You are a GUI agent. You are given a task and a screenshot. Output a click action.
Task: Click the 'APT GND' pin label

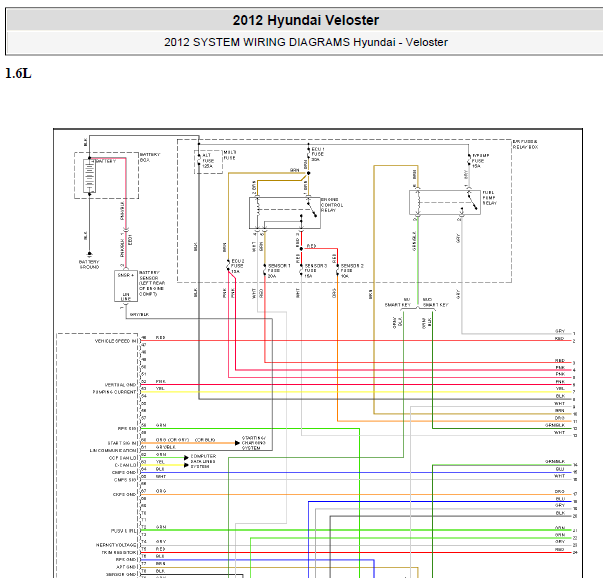pos(126,567)
